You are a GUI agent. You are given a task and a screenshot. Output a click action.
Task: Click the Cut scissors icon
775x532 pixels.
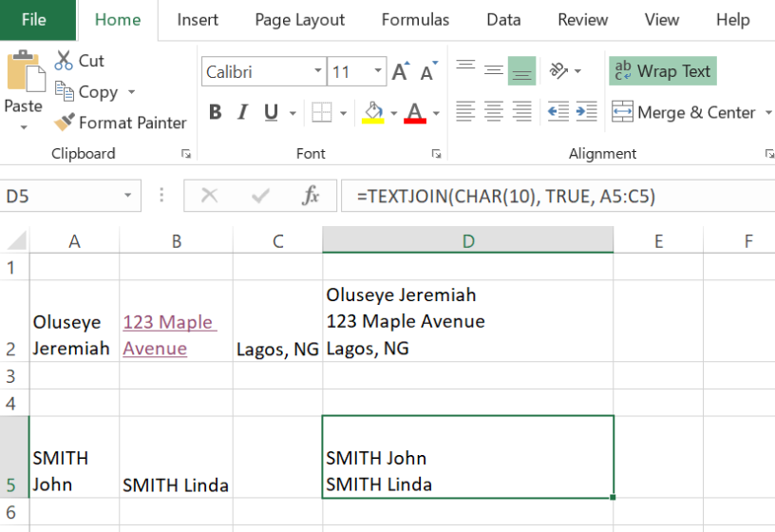pos(65,61)
